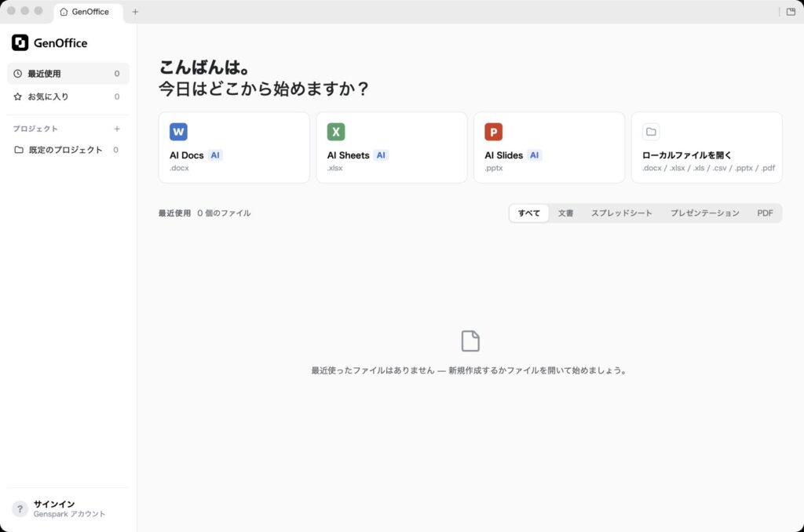
Task: Click the プロジェクト section header
Action: coord(35,129)
